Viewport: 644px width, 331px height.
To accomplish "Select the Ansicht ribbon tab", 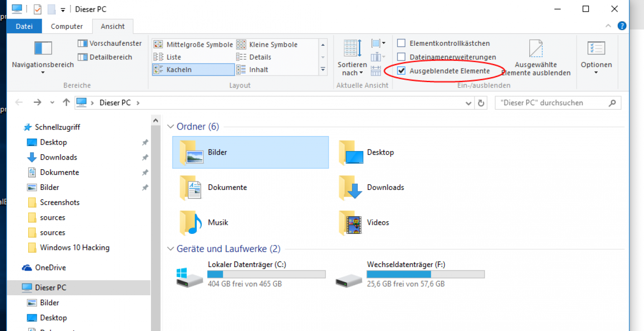I will pos(113,26).
